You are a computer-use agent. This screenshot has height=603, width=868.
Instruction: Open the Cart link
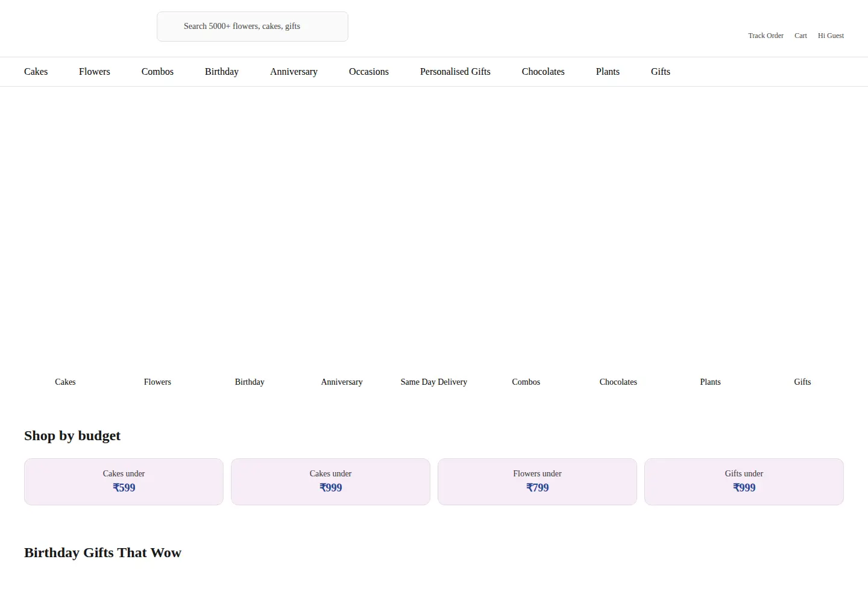[800, 36]
